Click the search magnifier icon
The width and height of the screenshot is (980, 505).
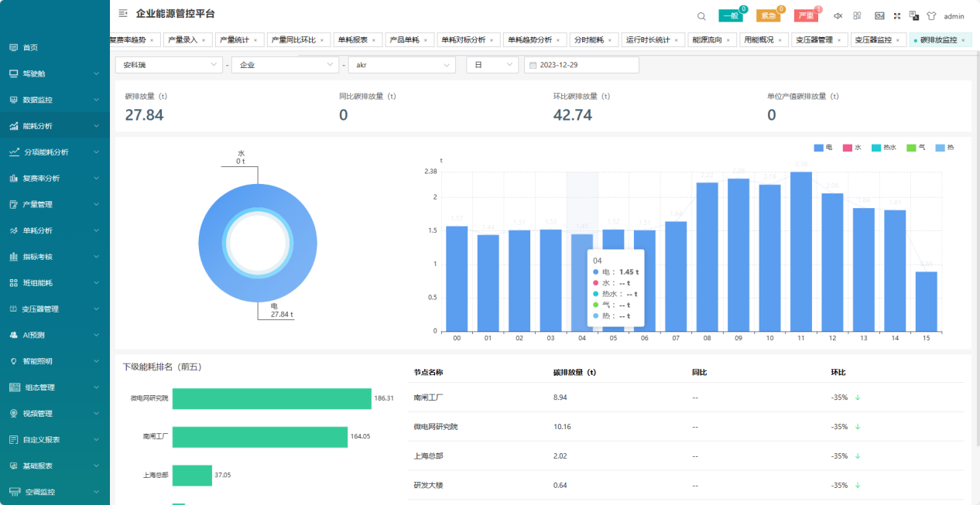(701, 16)
